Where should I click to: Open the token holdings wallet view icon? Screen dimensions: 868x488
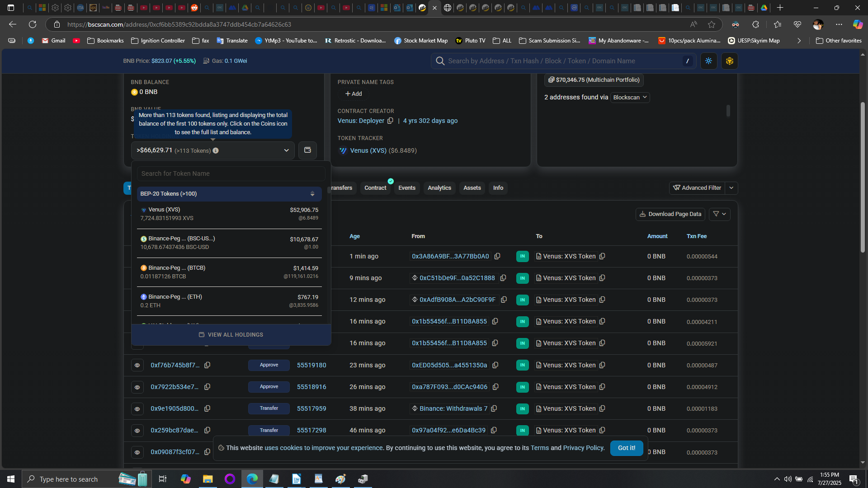(307, 150)
